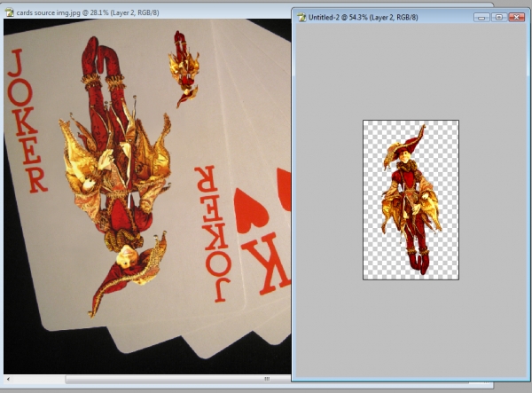Close the Untitled-2 window
532x393 pixels.
[517, 18]
